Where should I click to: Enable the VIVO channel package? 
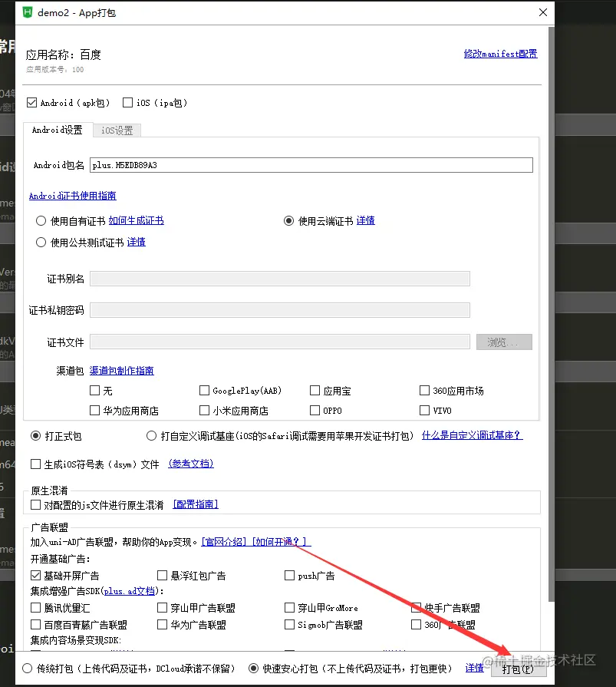tap(423, 409)
